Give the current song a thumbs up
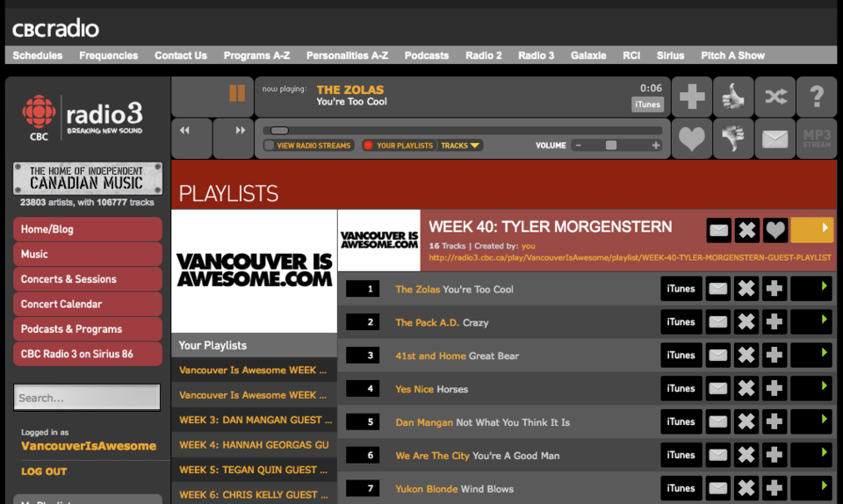Viewport: 843px width, 504px height. click(733, 97)
